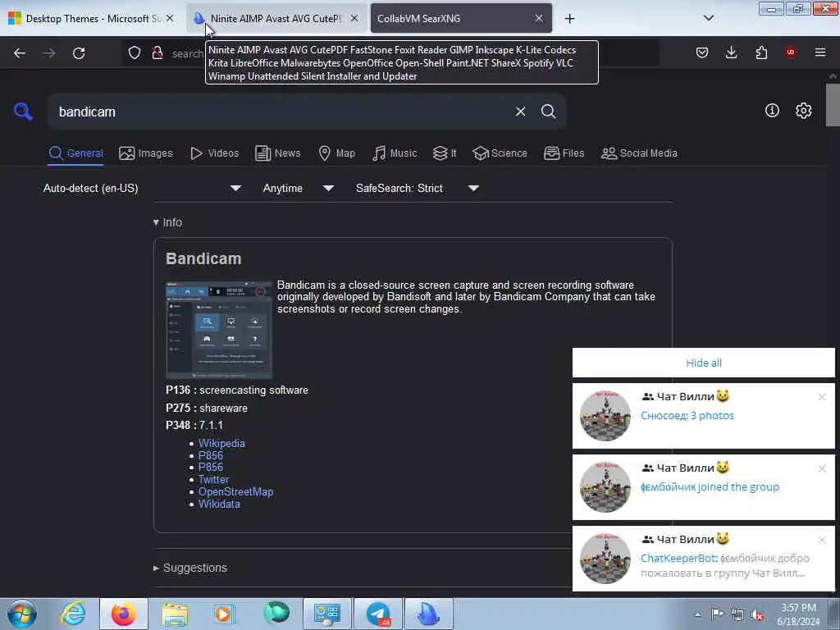840x630 pixels.
Task: Select the Videos search category
Action: point(215,153)
